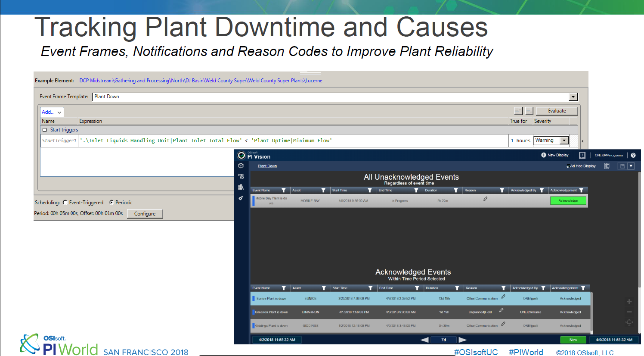
Task: Edit reason for Mobile Bay event
Action: coord(485,199)
